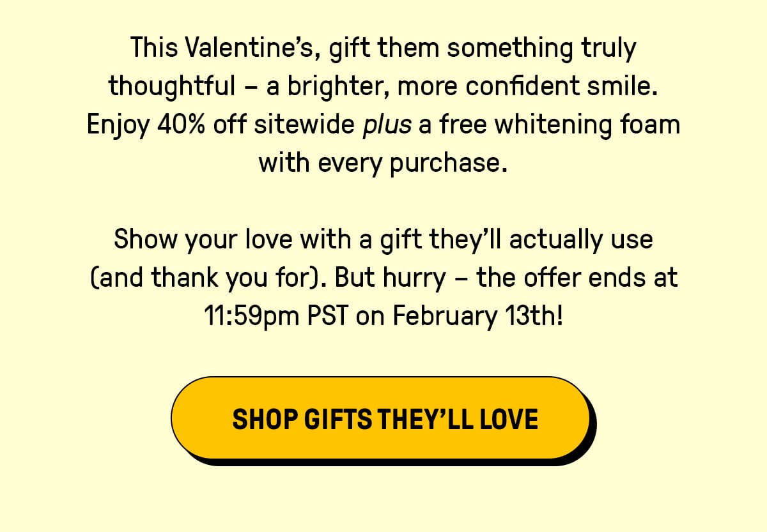Click the word "Enjoy" starting the offer line
Viewport: 767px width, 532px height.
tap(118, 125)
